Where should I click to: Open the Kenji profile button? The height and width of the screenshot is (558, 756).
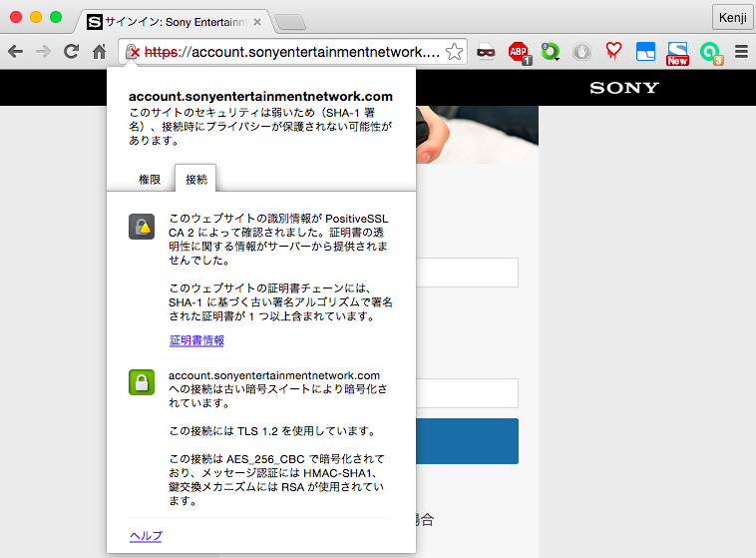(x=732, y=17)
